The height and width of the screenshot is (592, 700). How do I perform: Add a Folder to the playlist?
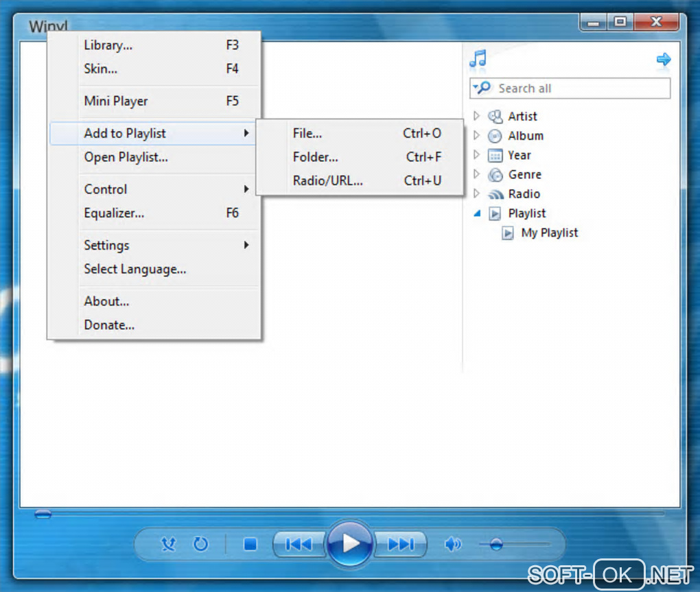tap(360, 157)
